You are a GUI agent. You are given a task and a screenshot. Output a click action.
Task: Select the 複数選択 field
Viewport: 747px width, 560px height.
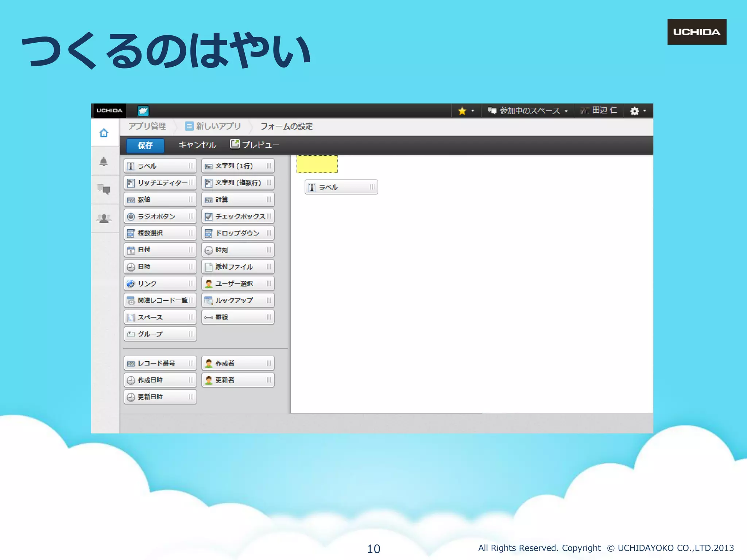click(160, 233)
